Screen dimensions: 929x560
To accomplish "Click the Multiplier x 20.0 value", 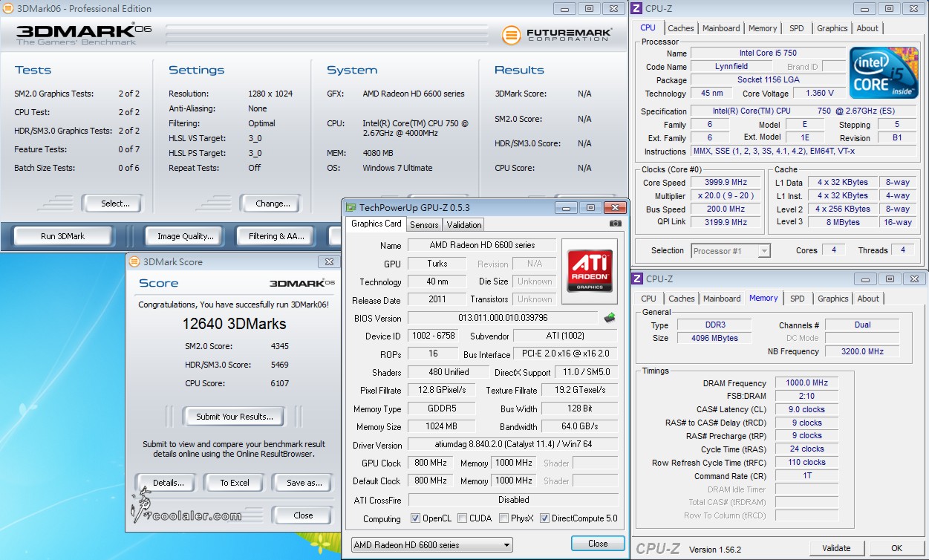I will [726, 195].
